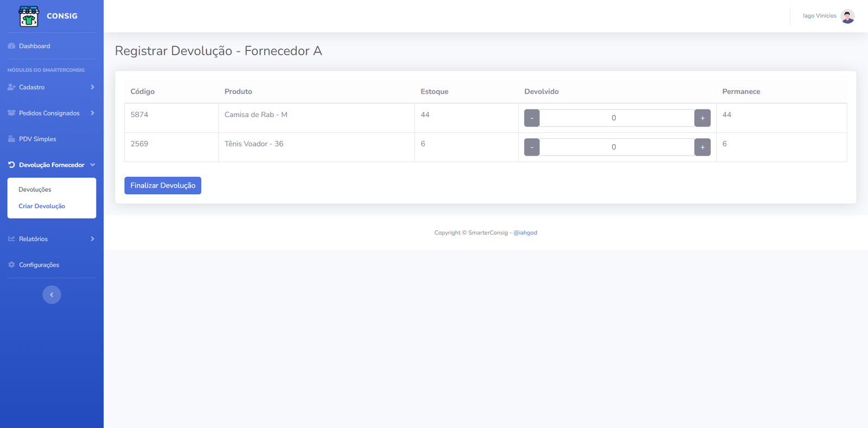Screen dimensions: 868x428
Task: Expand the Relatórios sidebar menu
Action: (51, 239)
